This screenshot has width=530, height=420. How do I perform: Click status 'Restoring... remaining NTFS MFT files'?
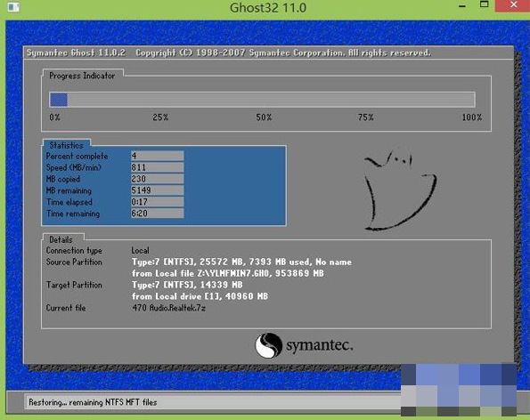[93, 402]
